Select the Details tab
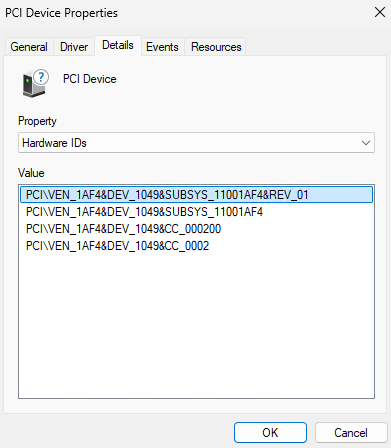 click(x=118, y=45)
